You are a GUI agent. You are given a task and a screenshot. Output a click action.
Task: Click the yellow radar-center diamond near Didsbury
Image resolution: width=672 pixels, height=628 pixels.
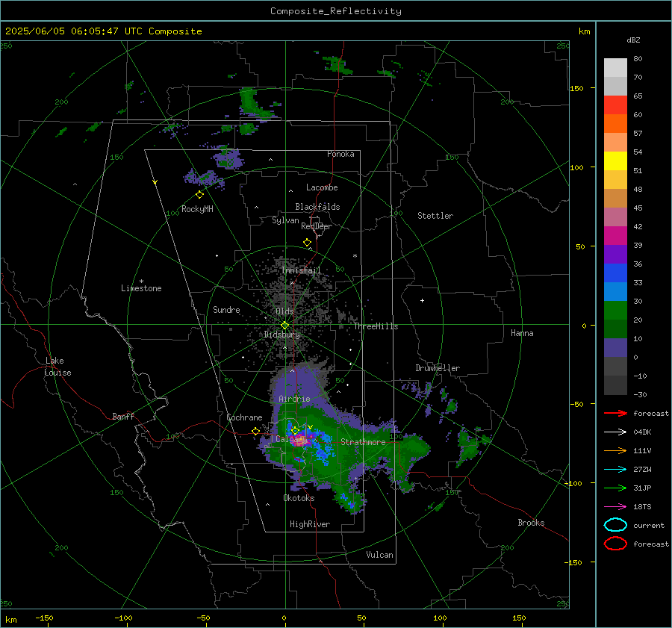284,326
